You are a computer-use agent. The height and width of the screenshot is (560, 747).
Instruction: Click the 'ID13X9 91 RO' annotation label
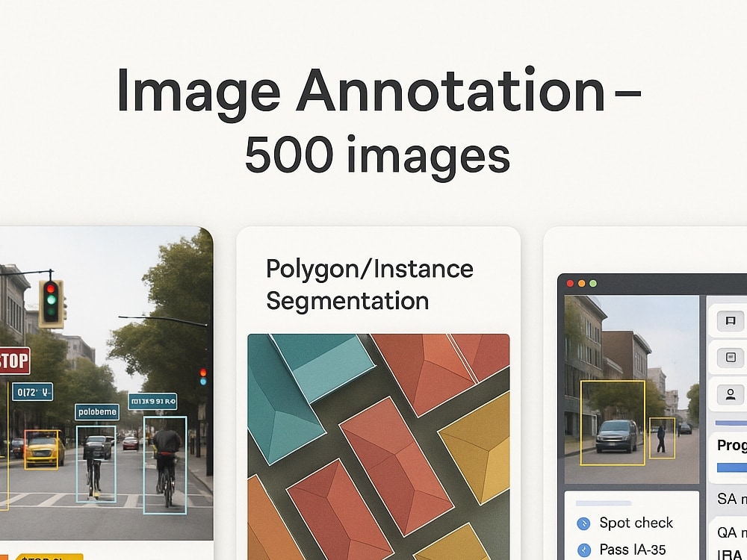click(x=153, y=402)
